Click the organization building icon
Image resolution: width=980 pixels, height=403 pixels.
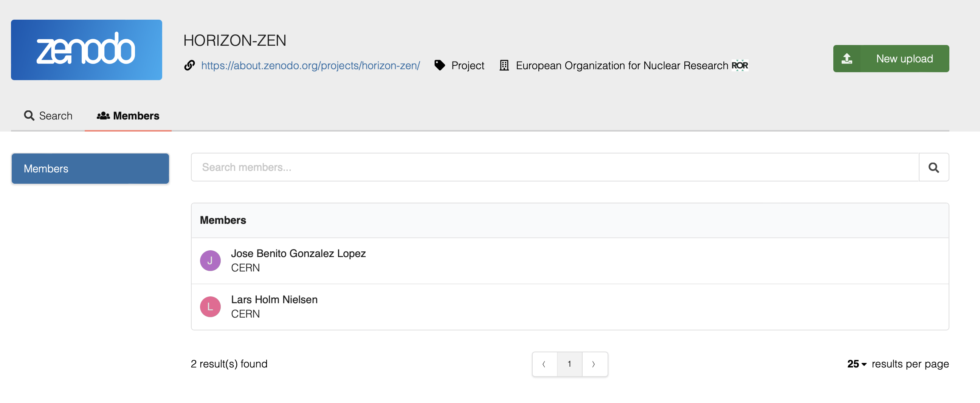pyautogui.click(x=504, y=65)
